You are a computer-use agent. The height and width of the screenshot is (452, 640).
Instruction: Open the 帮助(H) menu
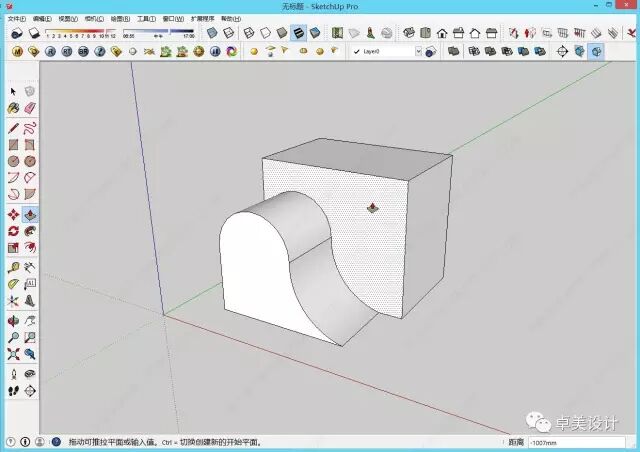click(x=231, y=19)
